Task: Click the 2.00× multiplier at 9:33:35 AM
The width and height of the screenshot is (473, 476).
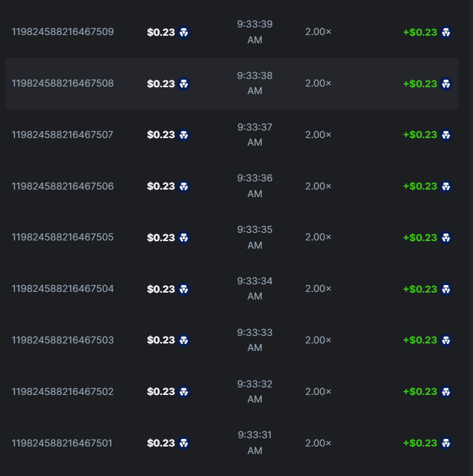Action: 318,237
